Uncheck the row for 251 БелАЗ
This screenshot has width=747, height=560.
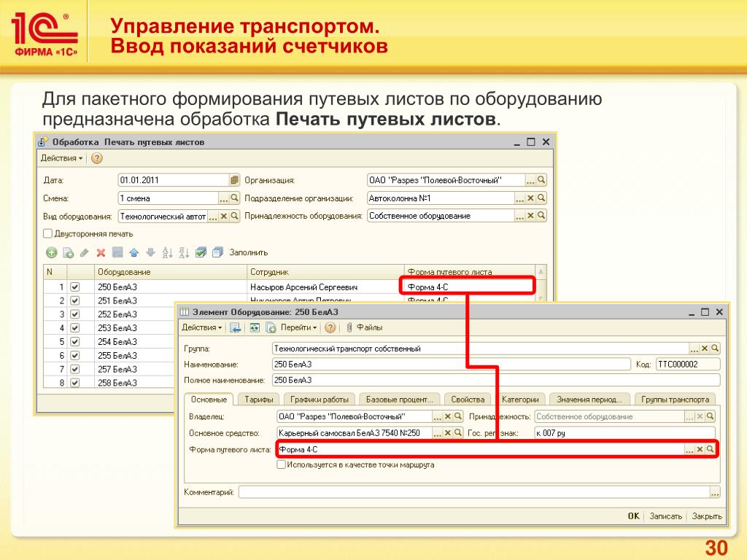click(x=75, y=300)
